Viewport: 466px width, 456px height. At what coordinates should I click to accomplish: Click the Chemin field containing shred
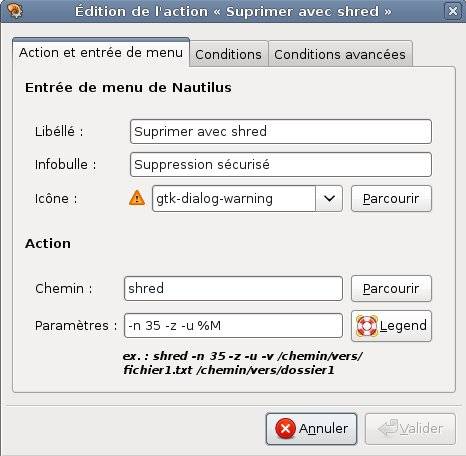pyautogui.click(x=233, y=288)
